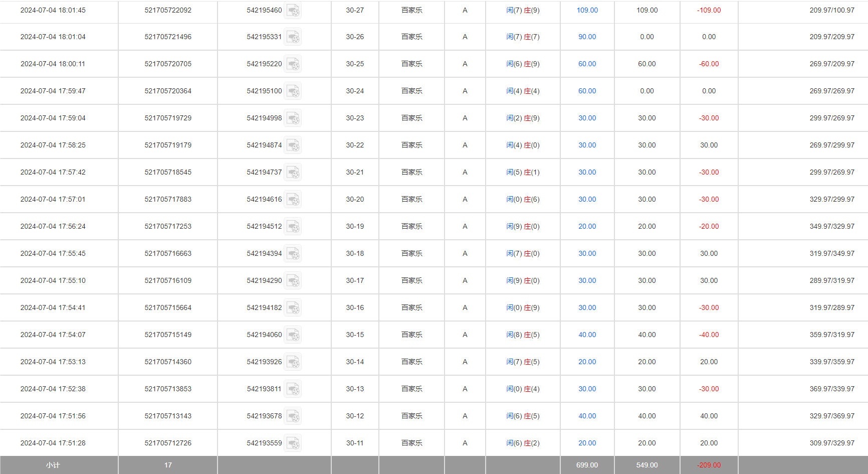
Task: Play the video for game 542194874
Action: [x=294, y=145]
